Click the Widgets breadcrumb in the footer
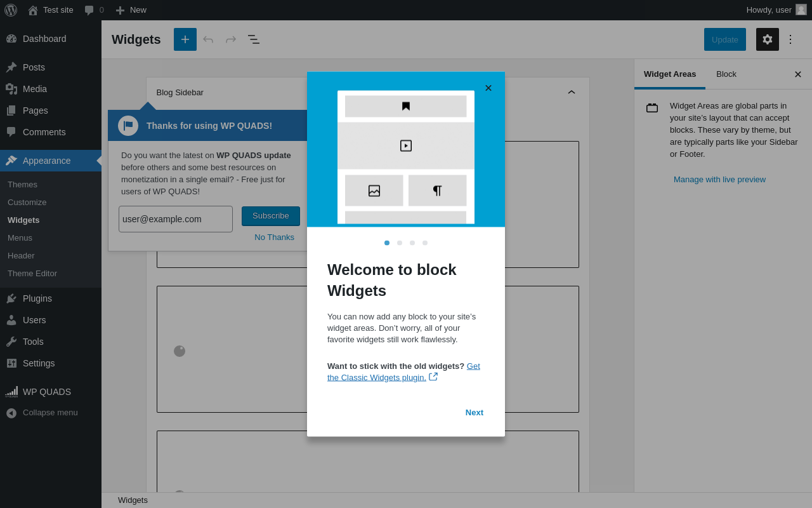This screenshot has width=812, height=508. [x=133, y=500]
